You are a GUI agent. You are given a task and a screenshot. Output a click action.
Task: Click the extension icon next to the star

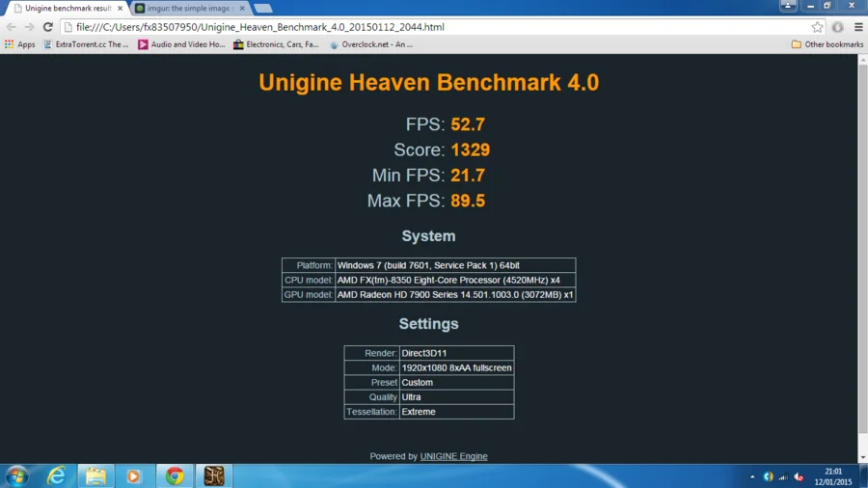pos(837,27)
